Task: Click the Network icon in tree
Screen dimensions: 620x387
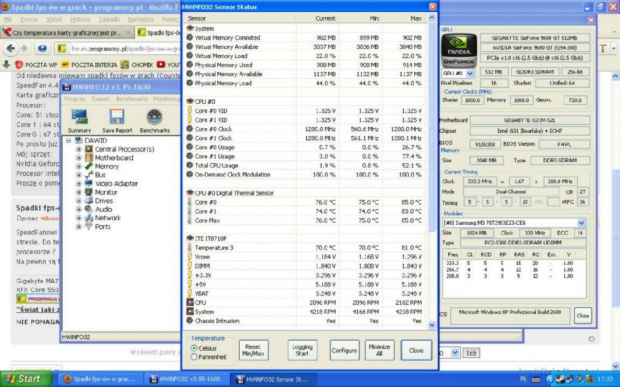Action: tap(89, 218)
